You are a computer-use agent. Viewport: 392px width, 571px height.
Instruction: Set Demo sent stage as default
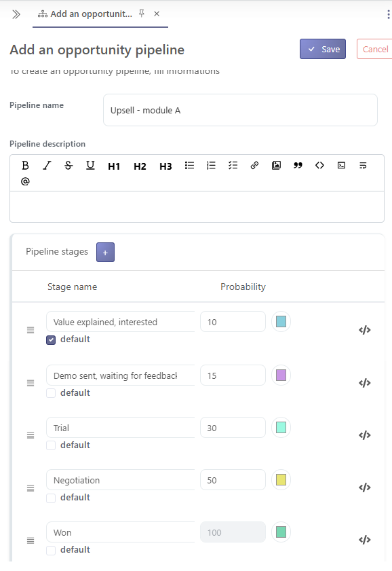pos(51,393)
